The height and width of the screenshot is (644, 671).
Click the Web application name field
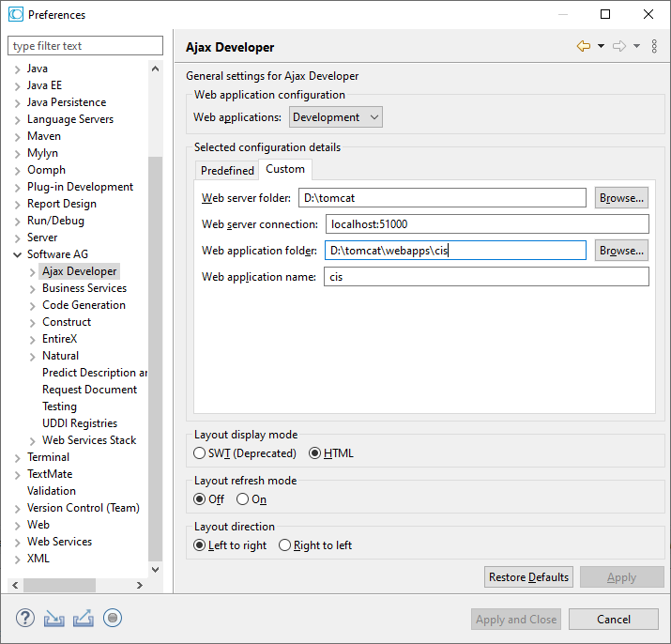click(486, 277)
